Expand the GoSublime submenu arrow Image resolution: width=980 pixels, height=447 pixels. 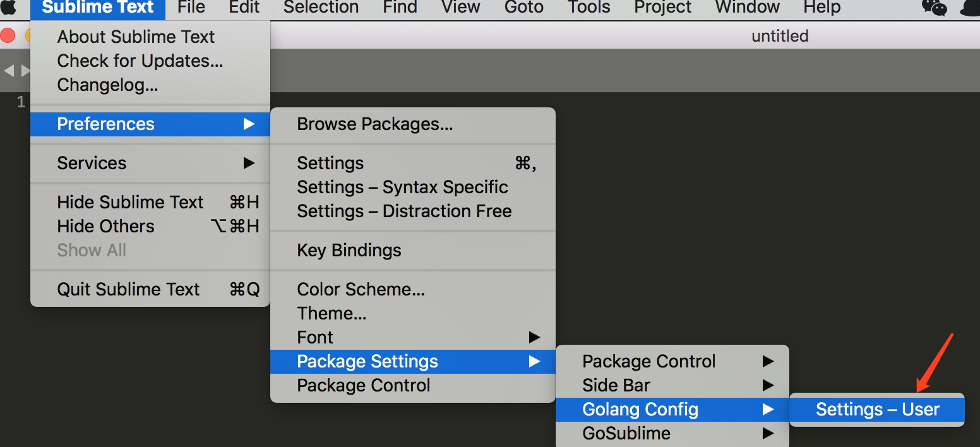pyautogui.click(x=767, y=433)
